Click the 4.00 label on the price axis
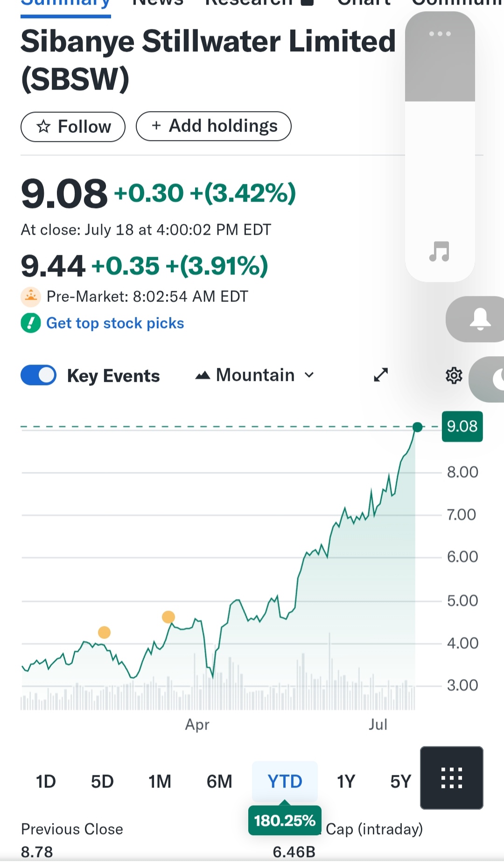 462,643
